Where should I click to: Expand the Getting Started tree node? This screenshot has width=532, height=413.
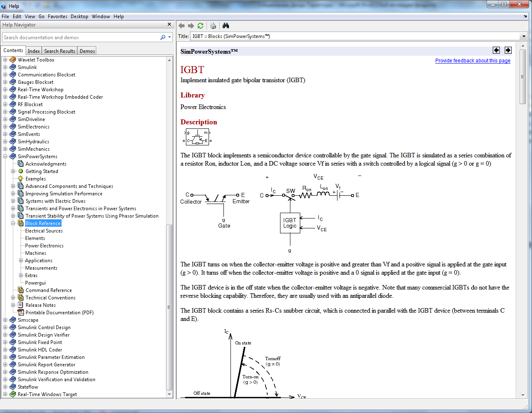coord(13,171)
